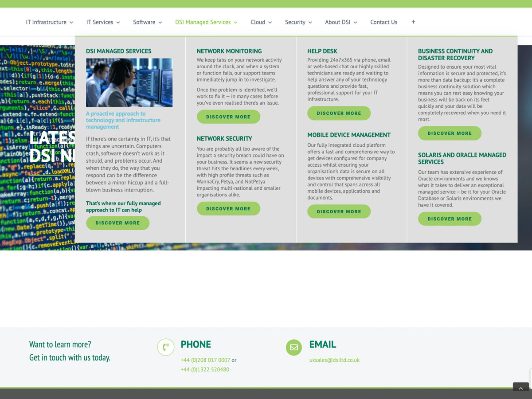
Task: Email uksales@dsiltd.co.uk link
Action: click(x=334, y=360)
